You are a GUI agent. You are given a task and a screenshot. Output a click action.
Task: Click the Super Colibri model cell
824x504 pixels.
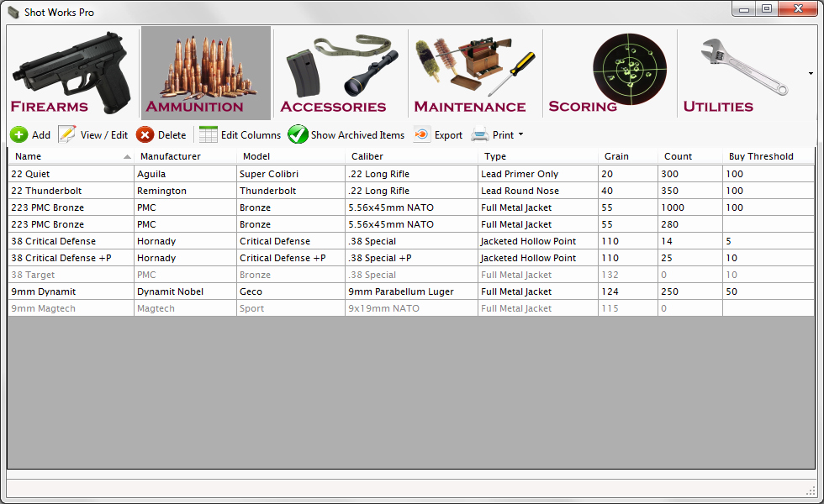point(291,174)
